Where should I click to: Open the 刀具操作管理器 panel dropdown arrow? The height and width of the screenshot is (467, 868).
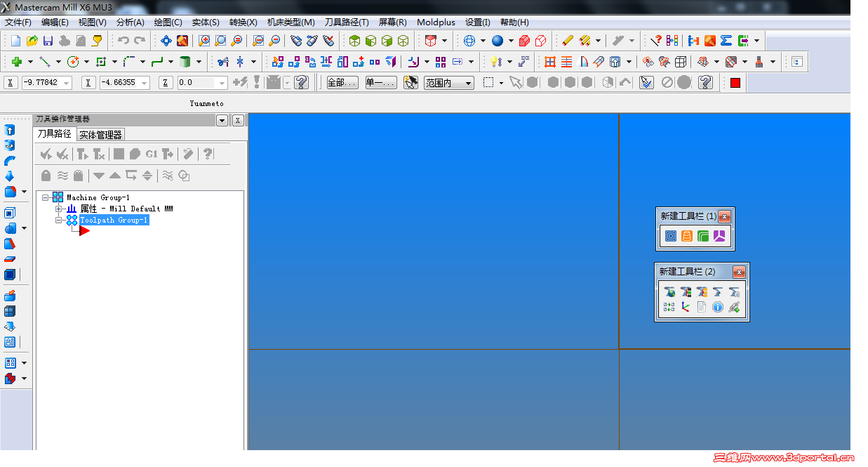tap(222, 120)
